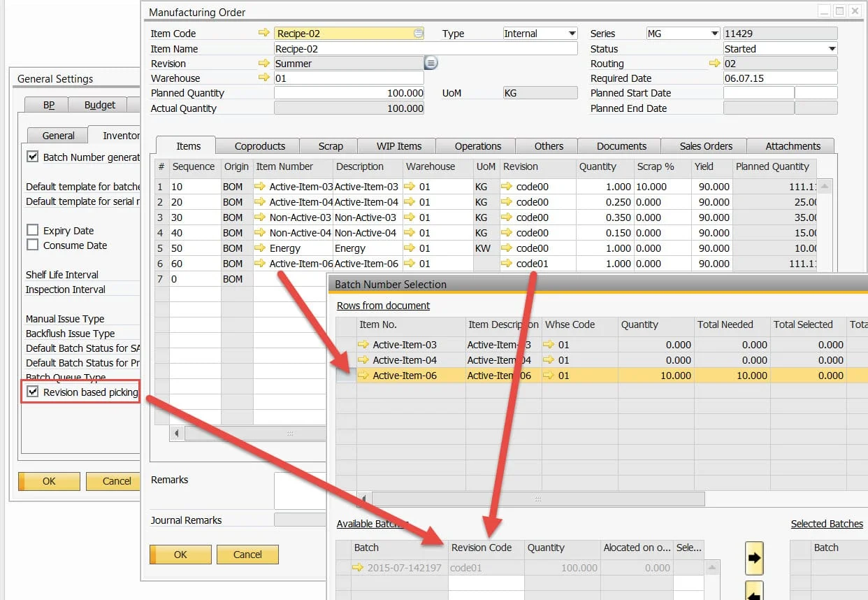Open the revision link arrow for code00 in row 1

(507, 187)
